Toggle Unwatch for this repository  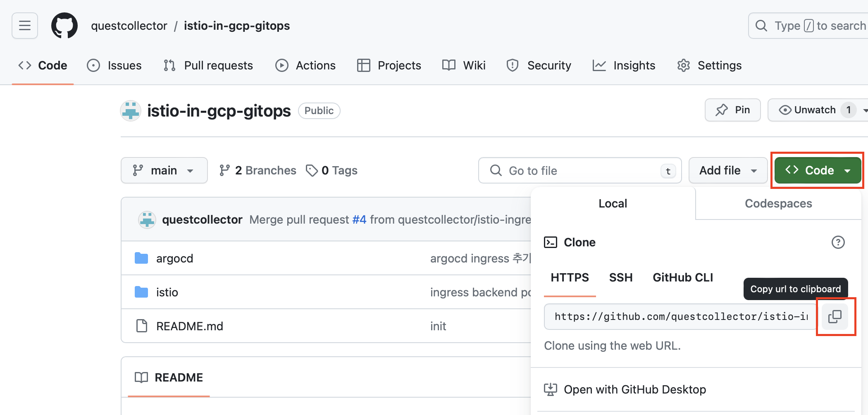point(808,110)
